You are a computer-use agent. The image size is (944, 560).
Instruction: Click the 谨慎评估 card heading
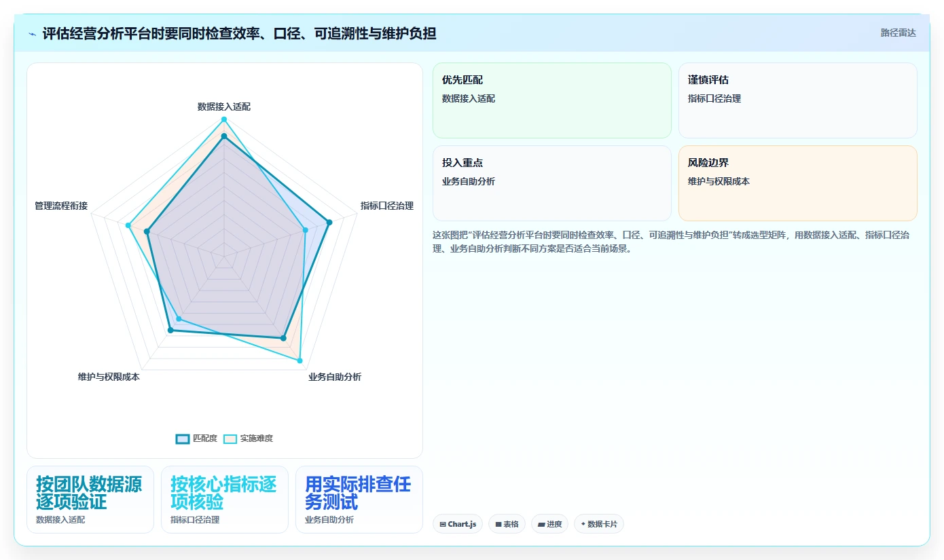[x=708, y=80]
